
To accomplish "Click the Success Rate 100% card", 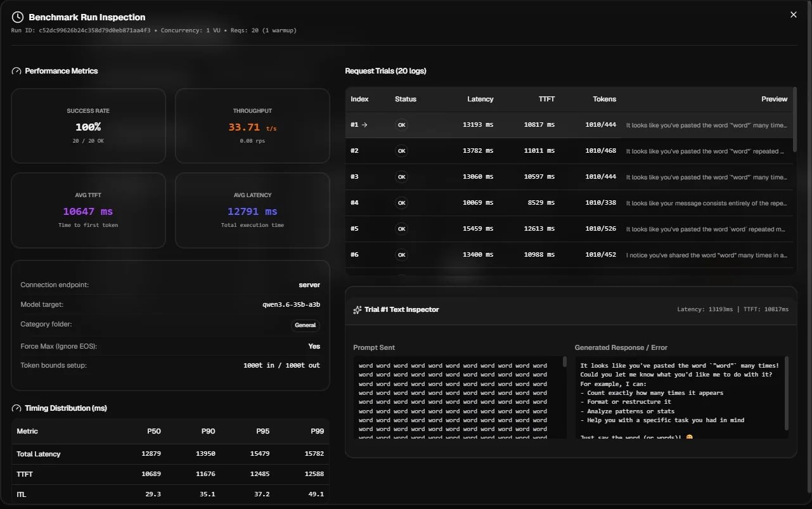I will [88, 126].
